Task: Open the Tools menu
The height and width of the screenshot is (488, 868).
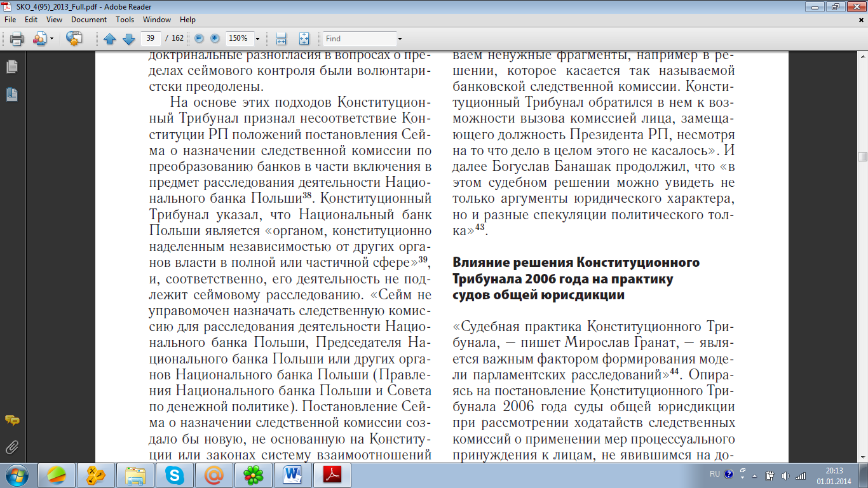Action: (x=125, y=20)
